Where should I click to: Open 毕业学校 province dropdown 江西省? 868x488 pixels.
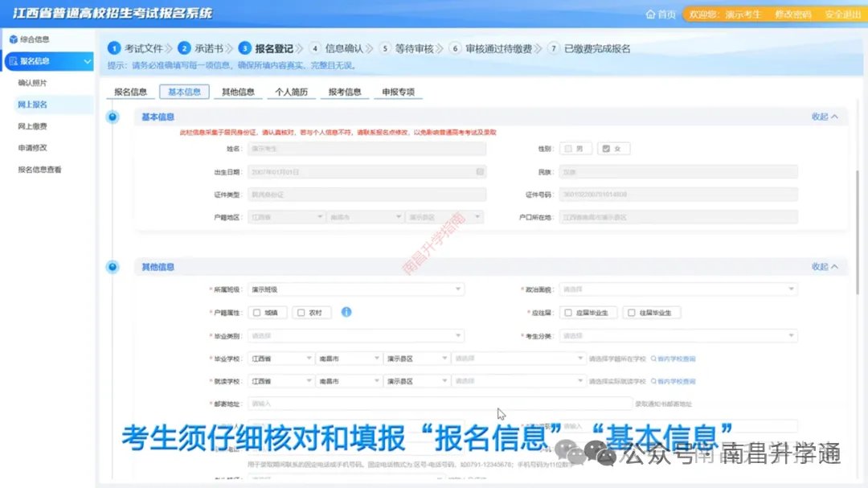tap(281, 359)
